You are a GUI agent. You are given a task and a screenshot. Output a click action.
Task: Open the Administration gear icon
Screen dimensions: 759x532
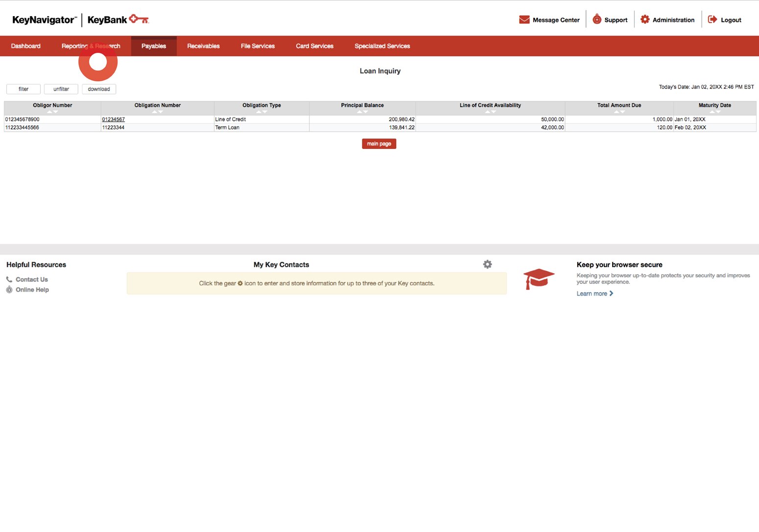[x=645, y=19]
